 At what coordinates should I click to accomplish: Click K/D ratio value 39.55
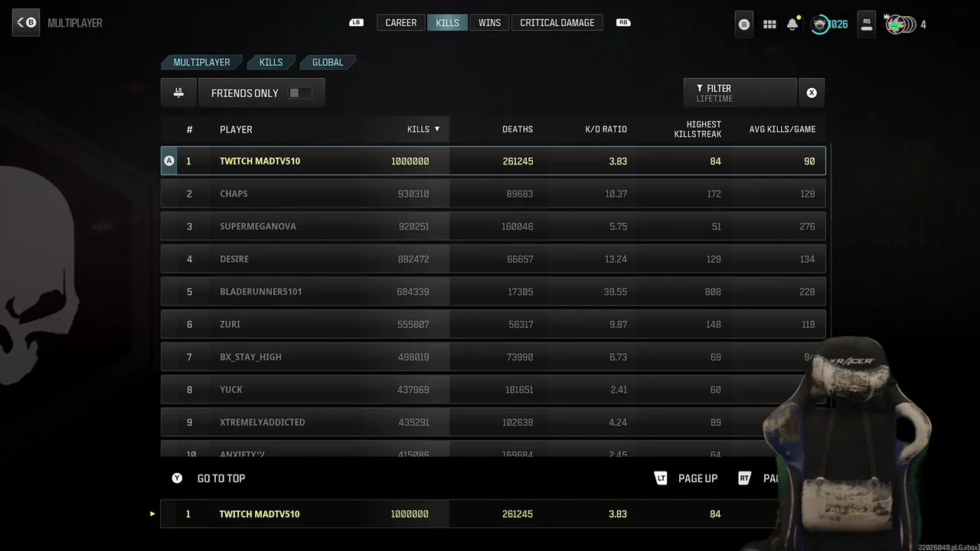[x=616, y=292]
